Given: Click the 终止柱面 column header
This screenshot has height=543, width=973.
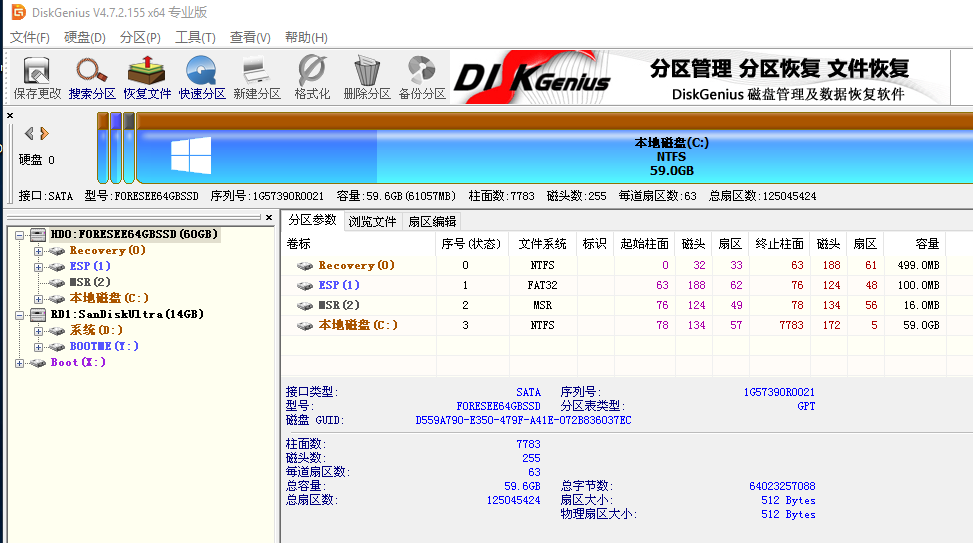Looking at the screenshot, I should (779, 244).
